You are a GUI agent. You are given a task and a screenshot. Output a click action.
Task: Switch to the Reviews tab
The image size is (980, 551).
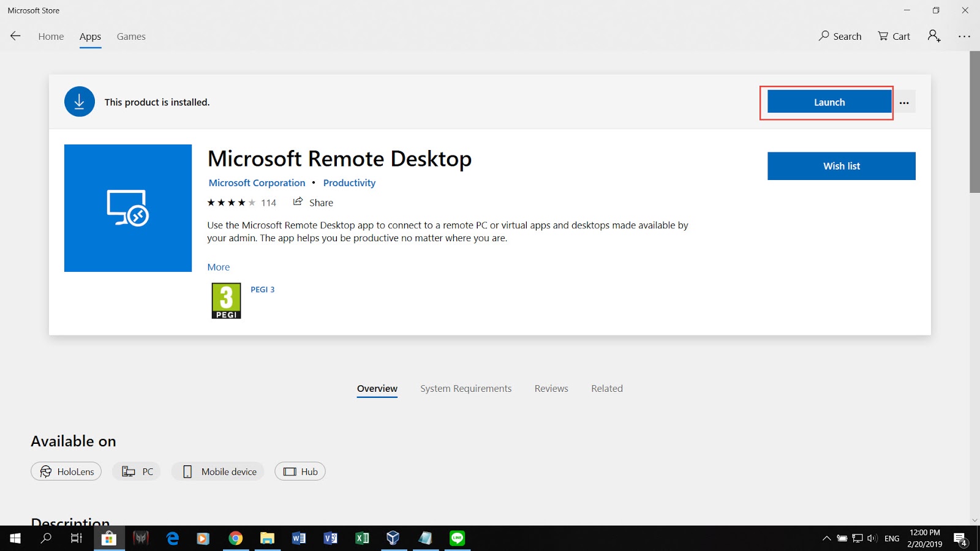551,388
